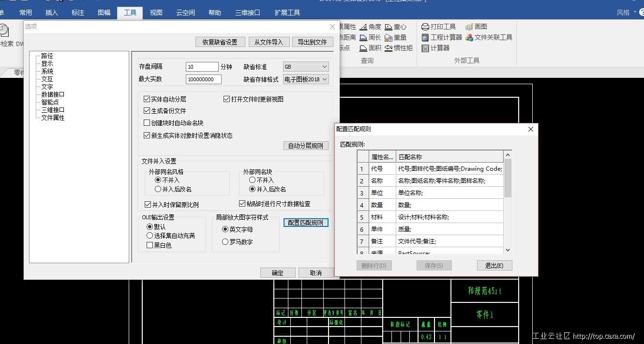Switch to 标注 ribbon tab
This screenshot has width=644, height=344.
[x=78, y=13]
